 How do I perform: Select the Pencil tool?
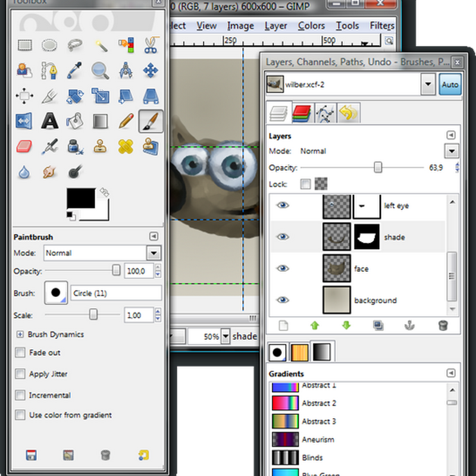click(126, 121)
